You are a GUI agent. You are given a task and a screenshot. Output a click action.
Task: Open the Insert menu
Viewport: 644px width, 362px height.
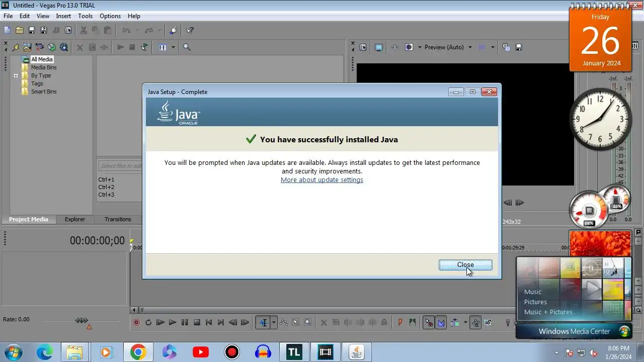tap(63, 16)
